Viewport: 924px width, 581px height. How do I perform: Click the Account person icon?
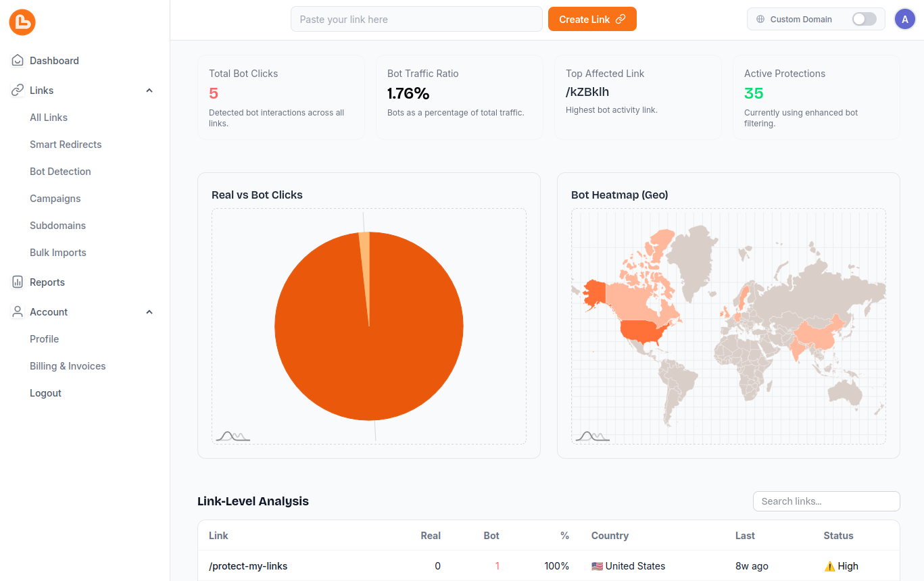point(18,312)
